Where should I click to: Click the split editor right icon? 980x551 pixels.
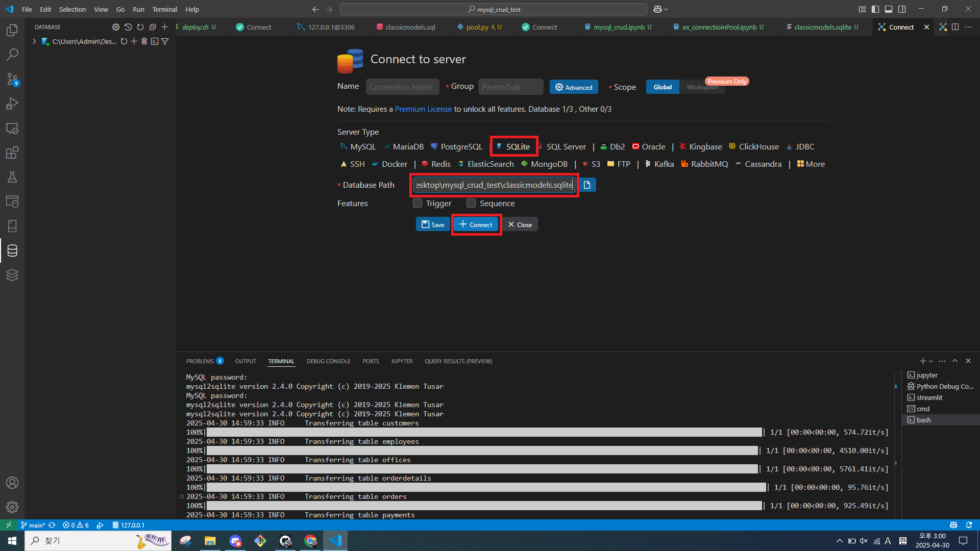(x=955, y=27)
